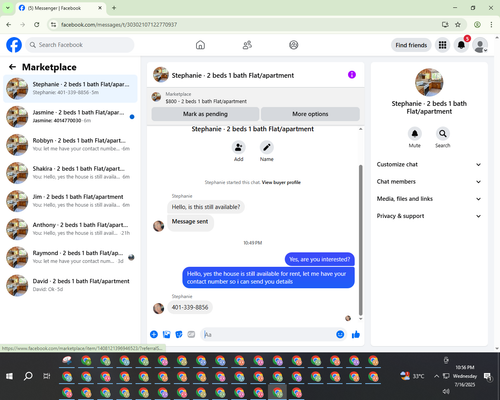Screen dimensions: 500x400
Task: Click Stephanie's avatar beside phone number
Action: (x=158, y=308)
